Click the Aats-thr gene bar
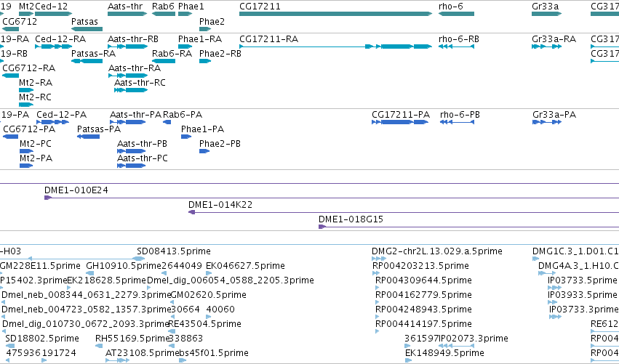Screen dimensions: 619x364 (127, 14)
